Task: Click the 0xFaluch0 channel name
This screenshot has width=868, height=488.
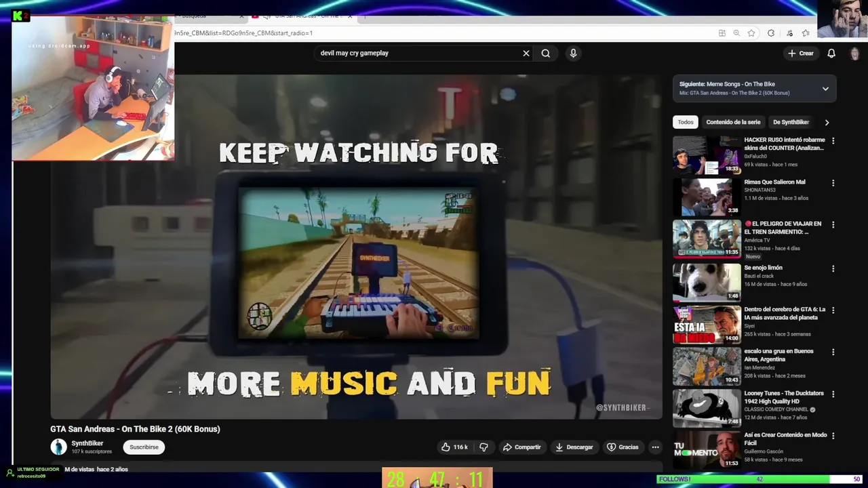Action: click(x=755, y=157)
